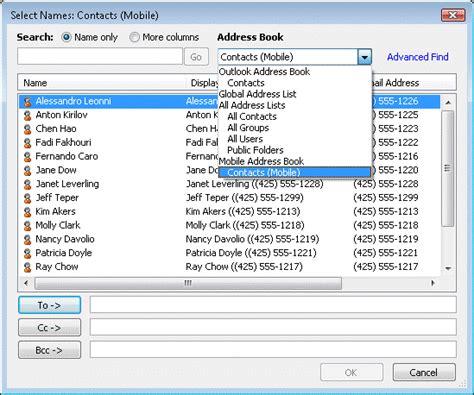Select the Ray Chow contact name

(57, 267)
